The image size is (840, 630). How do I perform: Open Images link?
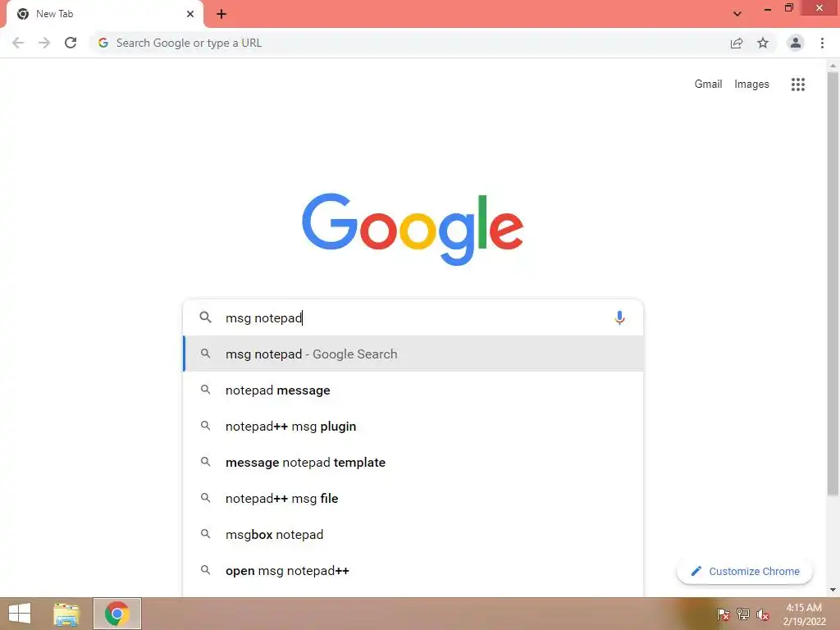(x=751, y=84)
